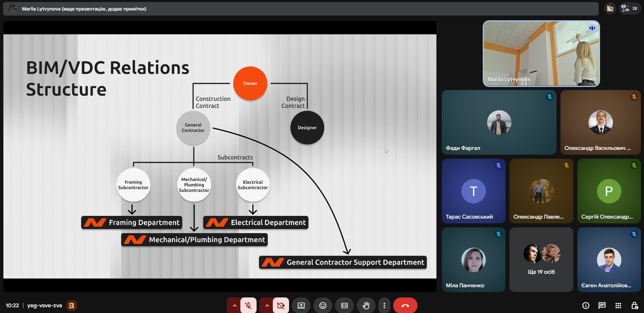This screenshot has width=644, height=313.
Task: Click the 10:22 clock display
Action: pyautogui.click(x=12, y=306)
